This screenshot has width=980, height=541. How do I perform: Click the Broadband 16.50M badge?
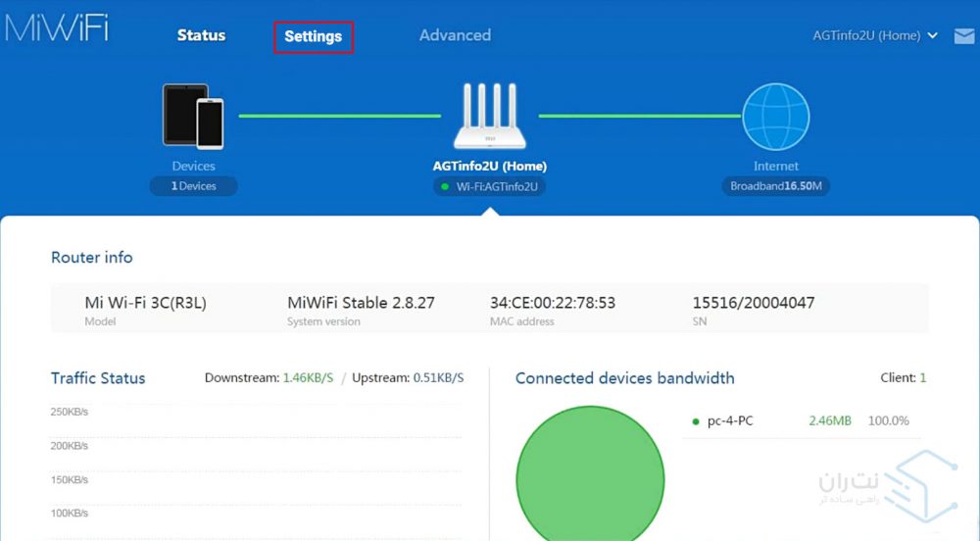tap(776, 186)
